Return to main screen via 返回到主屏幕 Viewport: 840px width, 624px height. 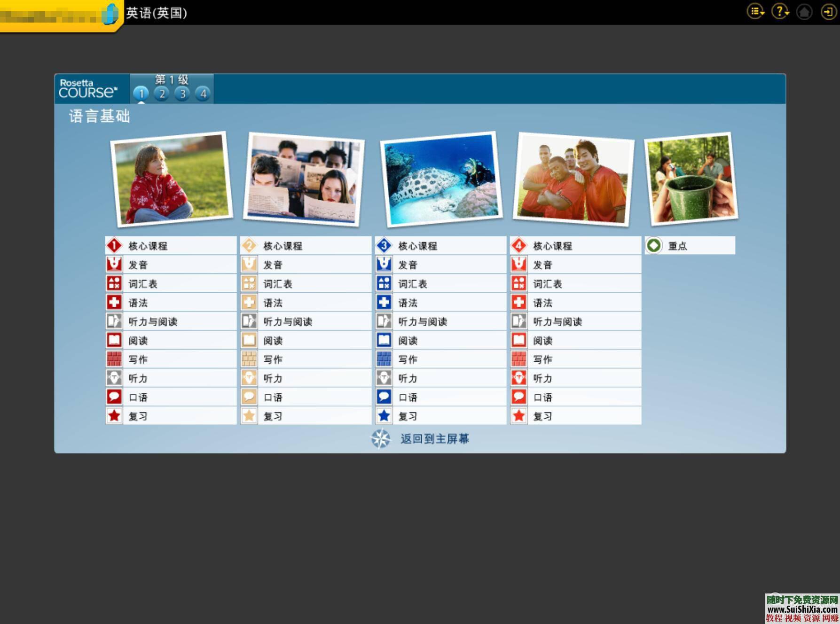pyautogui.click(x=434, y=439)
